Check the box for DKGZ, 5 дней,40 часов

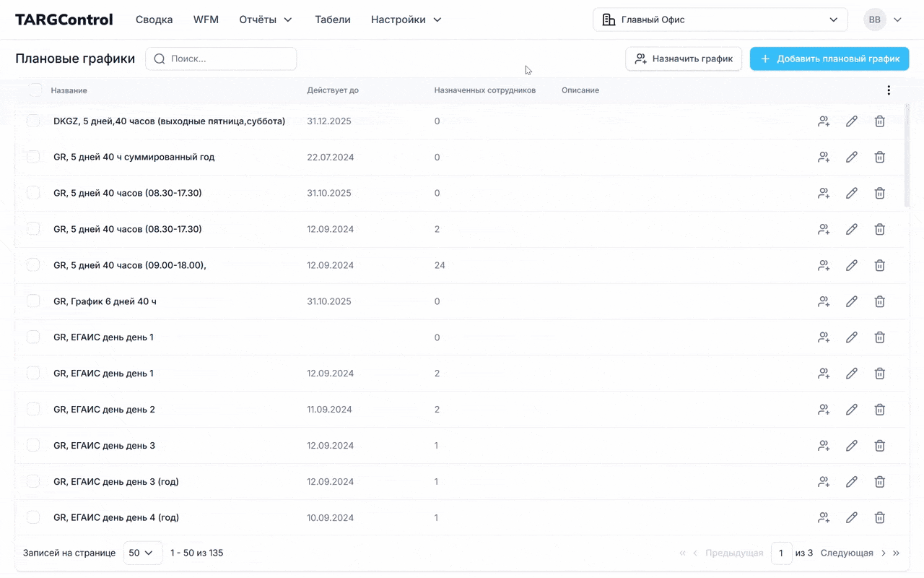[x=33, y=121]
